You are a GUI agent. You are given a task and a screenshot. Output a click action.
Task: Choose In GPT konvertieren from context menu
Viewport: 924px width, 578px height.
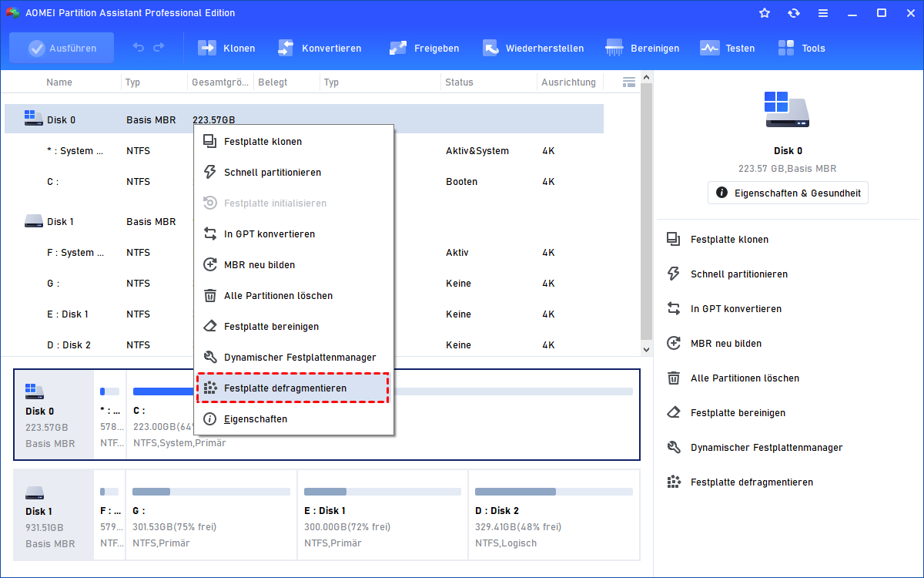(269, 234)
